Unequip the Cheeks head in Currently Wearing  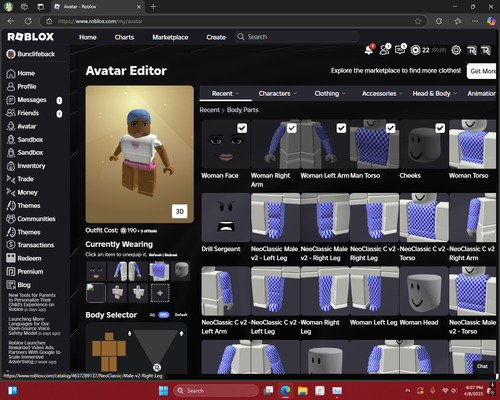[181, 270]
